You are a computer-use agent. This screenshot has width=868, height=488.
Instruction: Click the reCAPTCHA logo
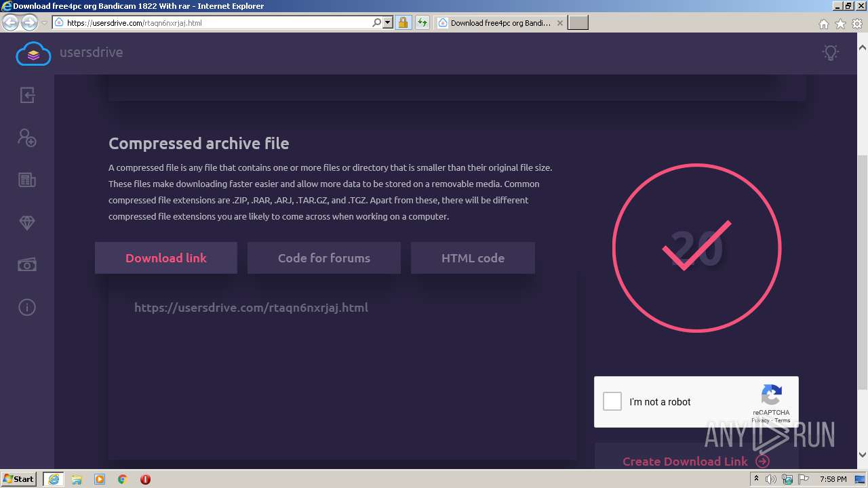(772, 395)
